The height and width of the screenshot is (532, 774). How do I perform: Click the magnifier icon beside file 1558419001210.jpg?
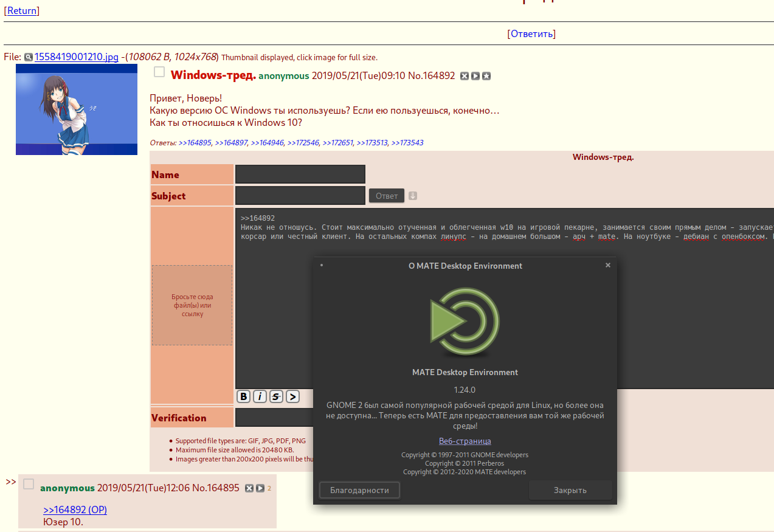tap(29, 57)
